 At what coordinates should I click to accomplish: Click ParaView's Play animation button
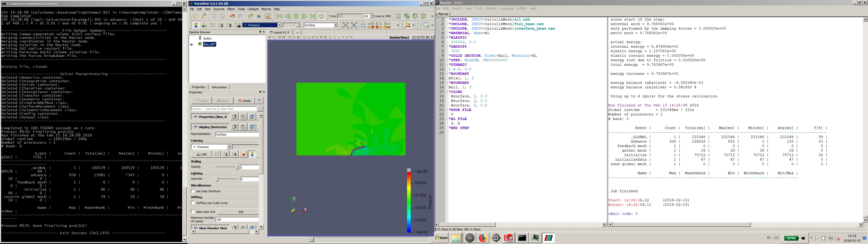point(296,16)
